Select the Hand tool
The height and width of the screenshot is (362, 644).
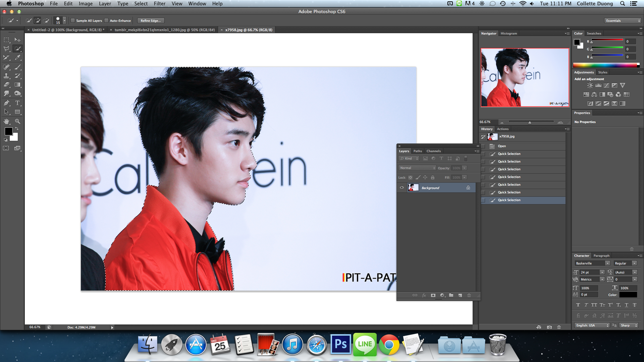tap(6, 121)
